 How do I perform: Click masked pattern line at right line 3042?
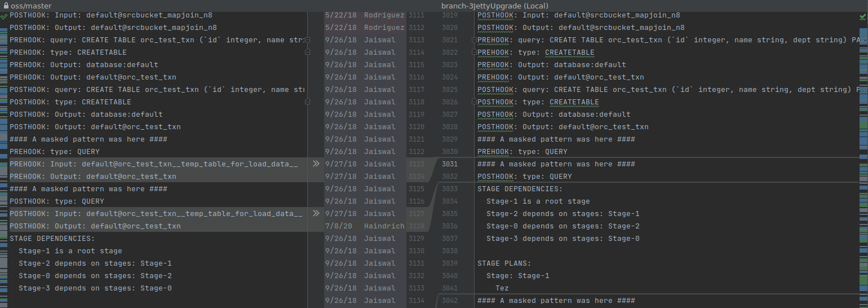tap(556, 301)
